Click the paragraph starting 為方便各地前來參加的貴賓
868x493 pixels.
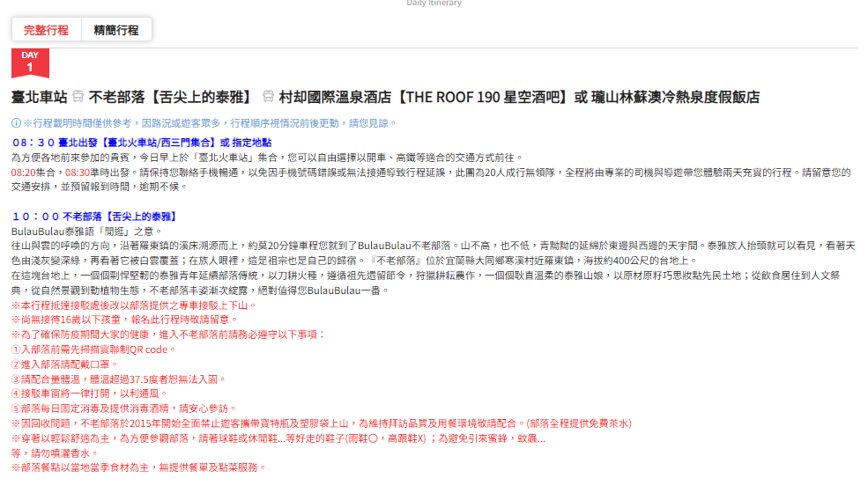coord(267,158)
